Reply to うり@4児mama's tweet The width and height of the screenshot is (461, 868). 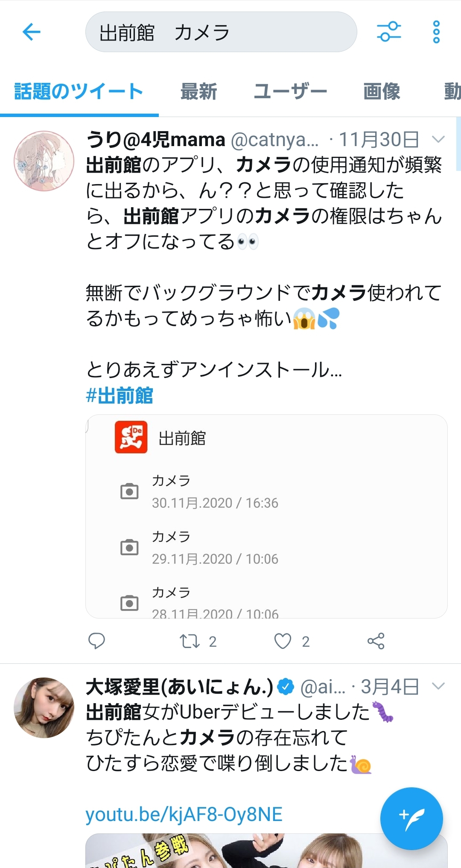96,641
